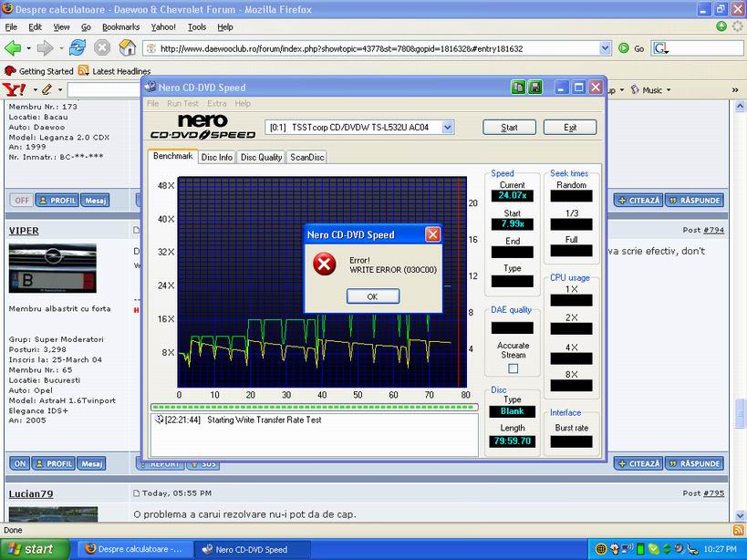Open Nero's Help menu
Image resolution: width=747 pixels, height=560 pixels.
tap(242, 103)
